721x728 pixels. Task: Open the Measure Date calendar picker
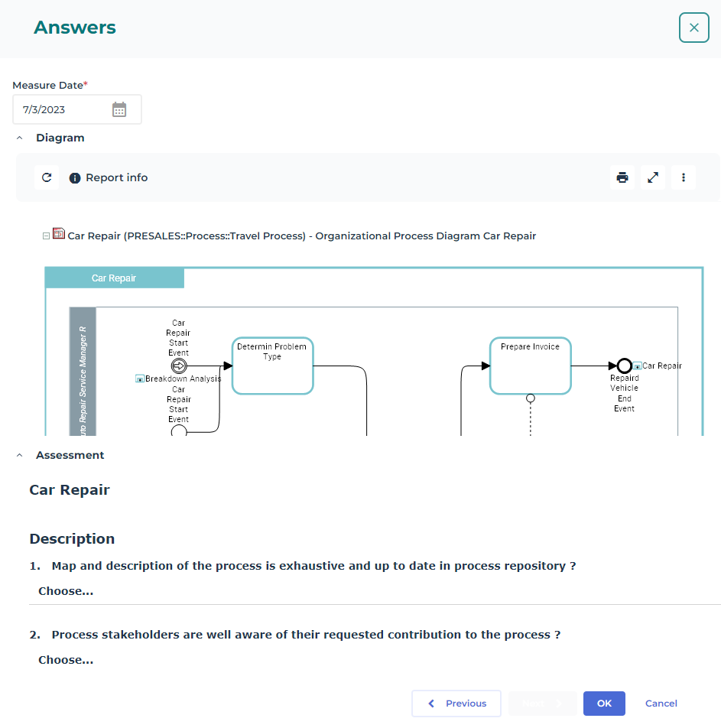[x=119, y=109]
